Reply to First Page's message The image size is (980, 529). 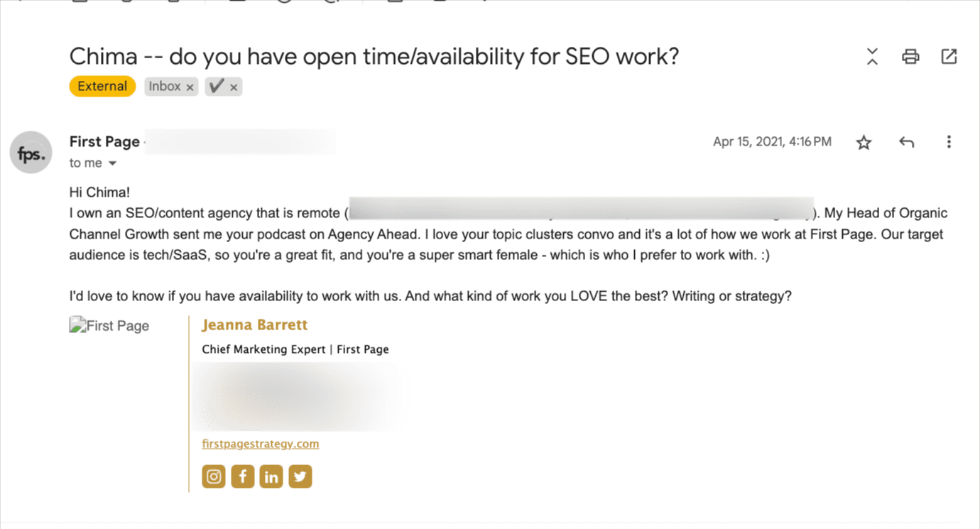point(906,142)
